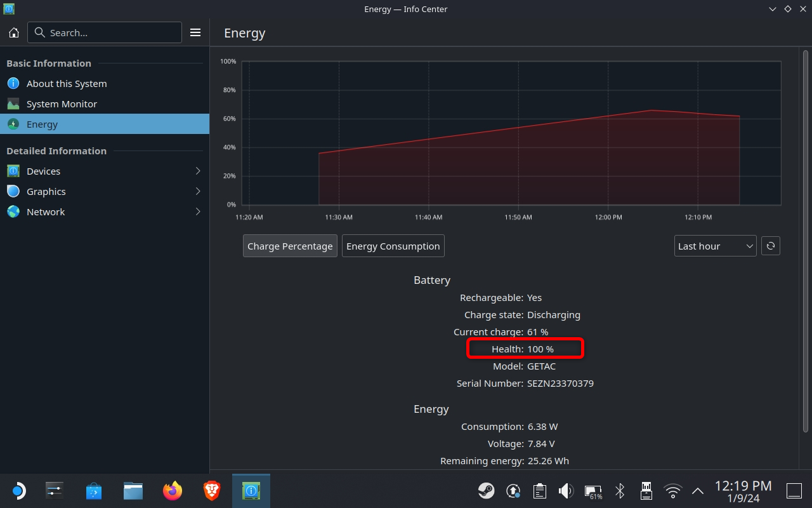Click the Search input field
Viewport: 812px width, 508px height.
105,32
